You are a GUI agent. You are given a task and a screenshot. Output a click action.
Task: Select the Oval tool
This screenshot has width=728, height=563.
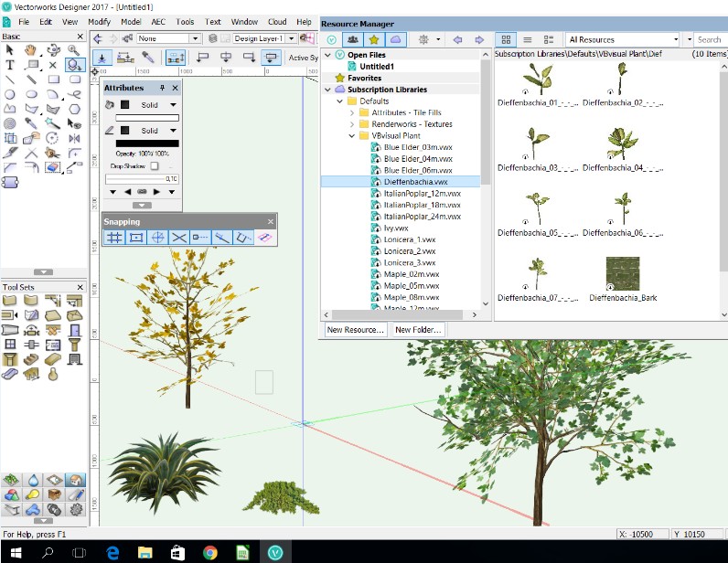point(31,94)
